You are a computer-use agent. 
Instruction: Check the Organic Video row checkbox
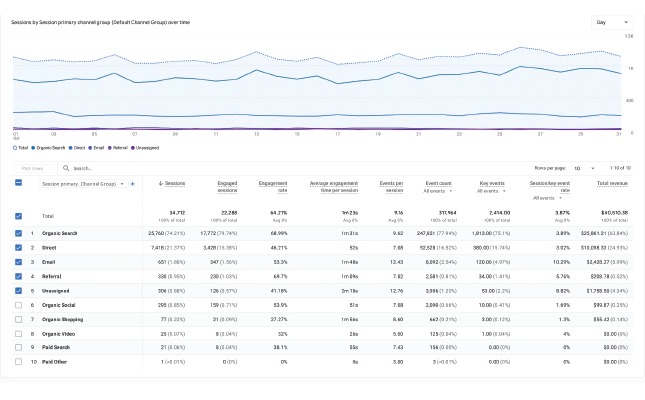pyautogui.click(x=19, y=334)
